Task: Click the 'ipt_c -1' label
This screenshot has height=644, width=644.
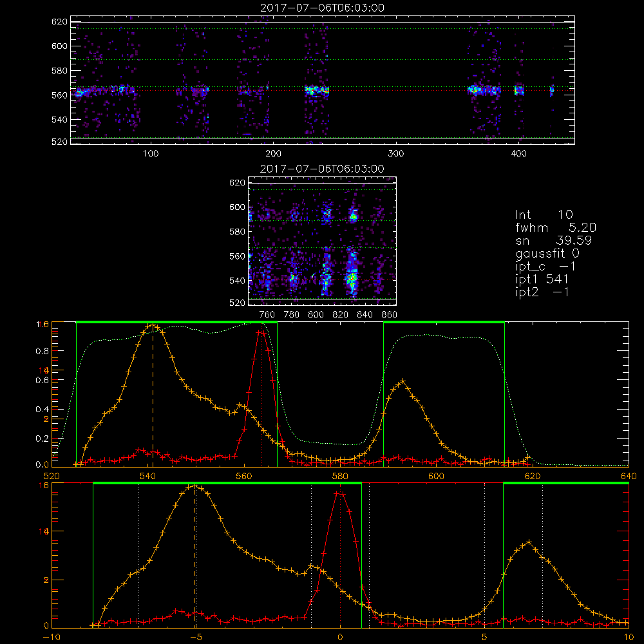Action: point(546,267)
